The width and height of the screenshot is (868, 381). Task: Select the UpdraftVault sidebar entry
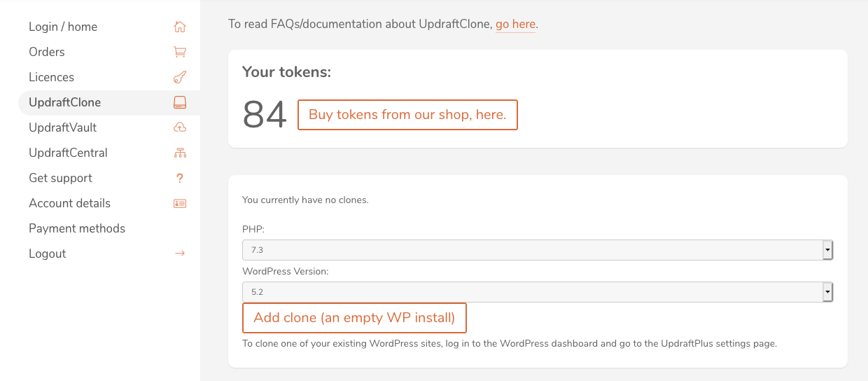(63, 127)
